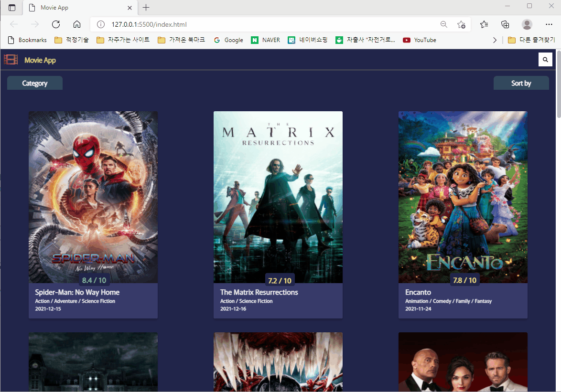Go to the browser home page icon

click(x=77, y=24)
